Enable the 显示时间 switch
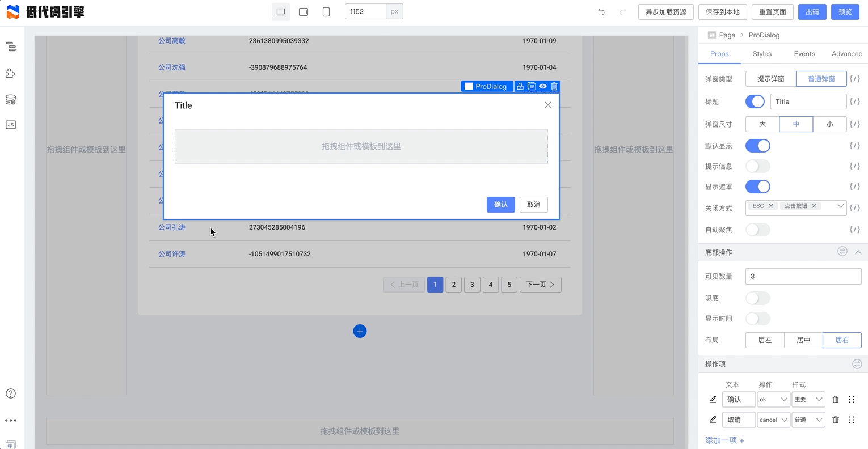The image size is (868, 449). click(758, 319)
